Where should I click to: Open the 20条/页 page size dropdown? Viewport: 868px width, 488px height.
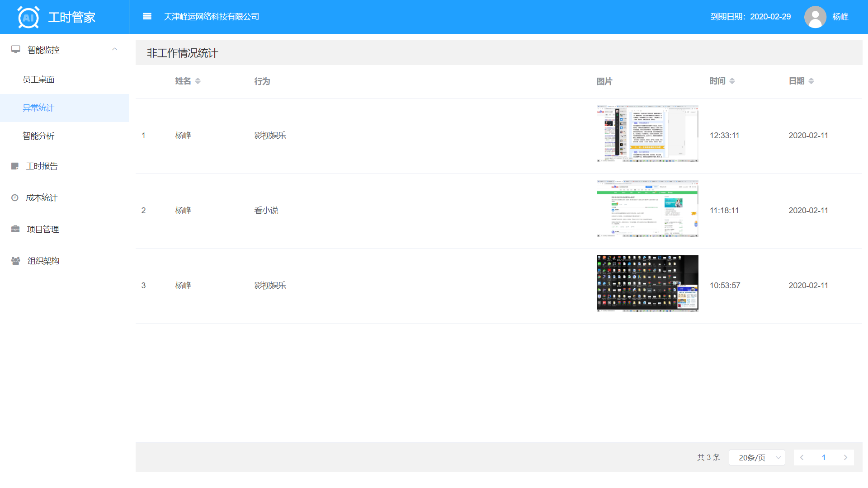(x=757, y=457)
